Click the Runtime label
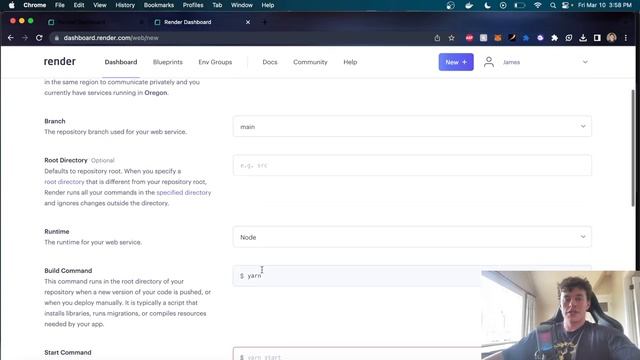Screen dimensions: 640x360 point(57,231)
